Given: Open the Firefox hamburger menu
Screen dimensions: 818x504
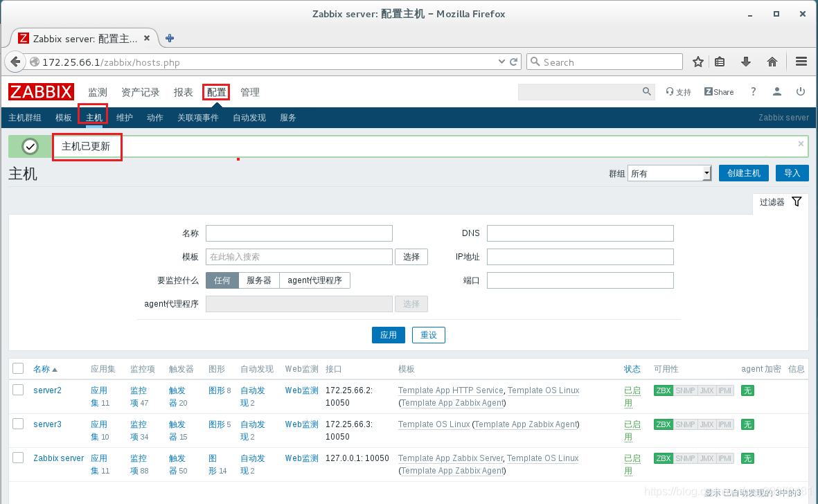Looking at the screenshot, I should coord(801,62).
